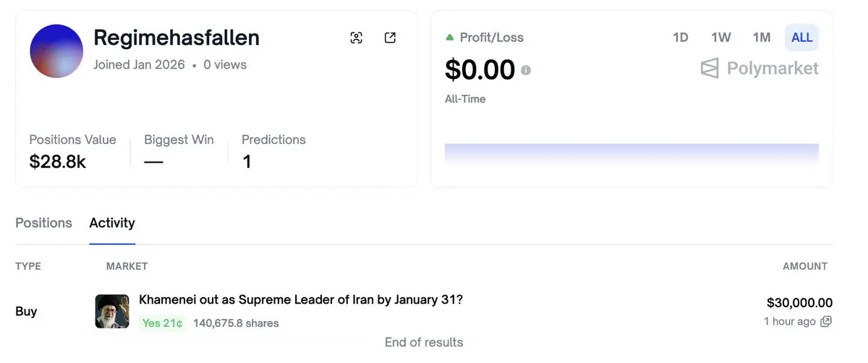Click Regimehasfallen profile avatar
This screenshot has height=363, width=868.
coord(56,51)
